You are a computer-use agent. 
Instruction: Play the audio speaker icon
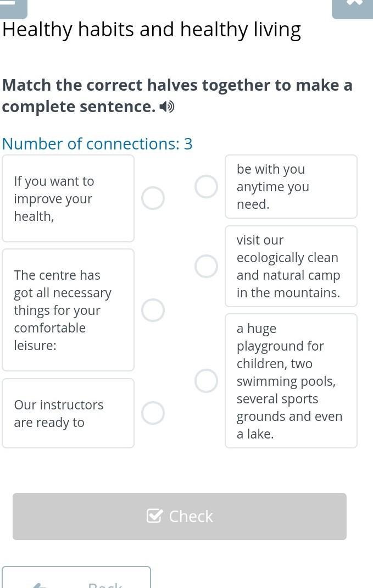[x=167, y=107]
